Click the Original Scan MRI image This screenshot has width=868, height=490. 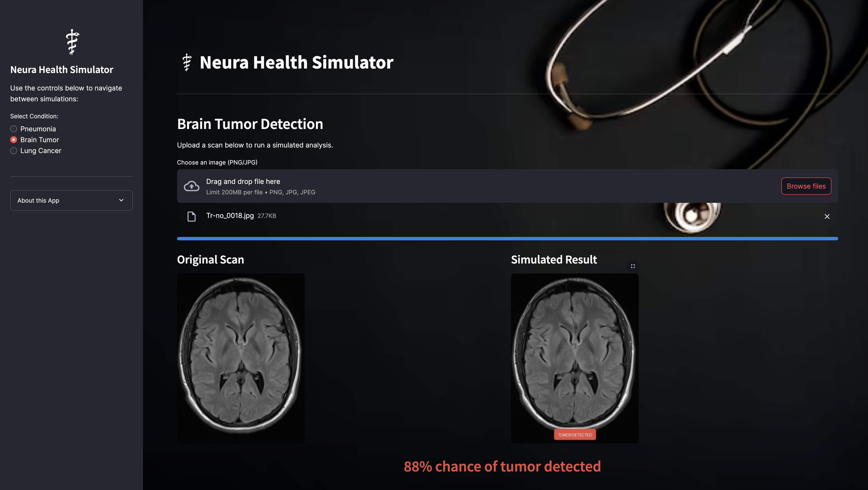tap(241, 358)
